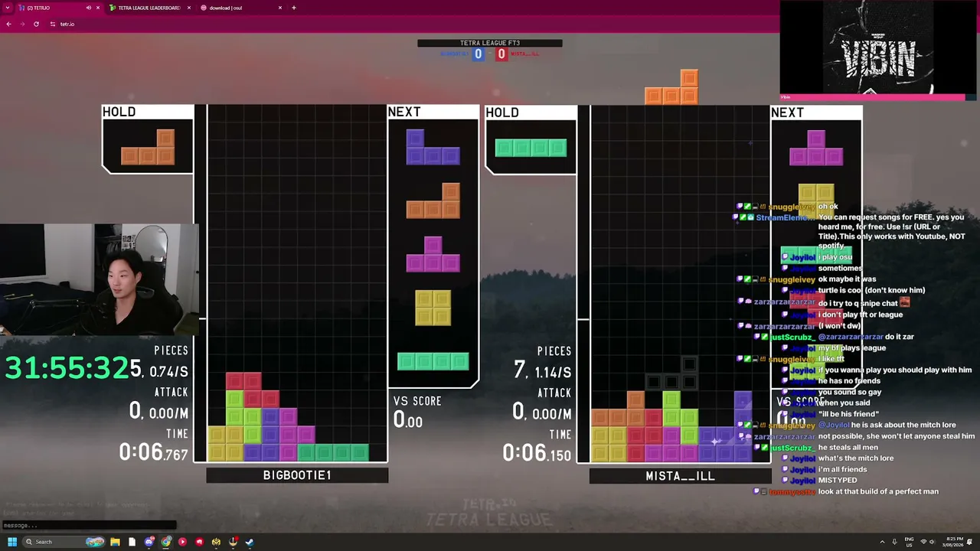Click MISTA__ILL's held green I piece
Screen dimensions: 980x551
pos(531,148)
